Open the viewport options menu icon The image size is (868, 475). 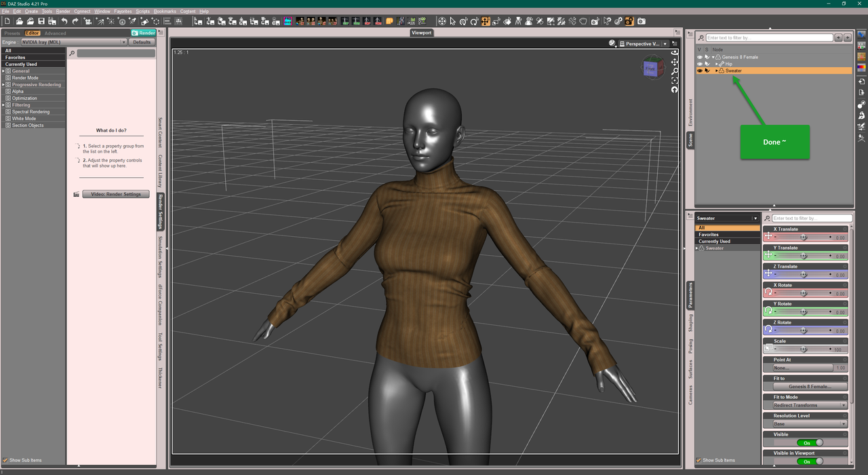click(x=675, y=43)
